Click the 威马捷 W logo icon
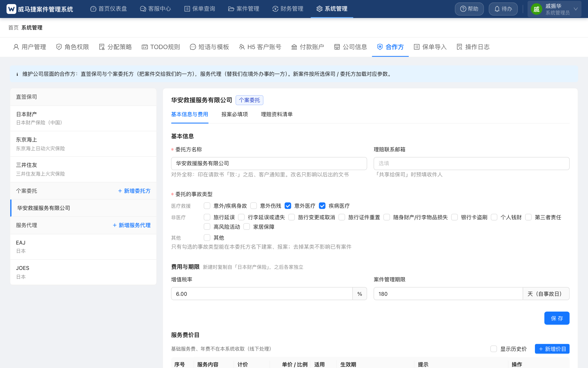Image resolution: width=588 pixels, height=368 pixels. tap(11, 9)
